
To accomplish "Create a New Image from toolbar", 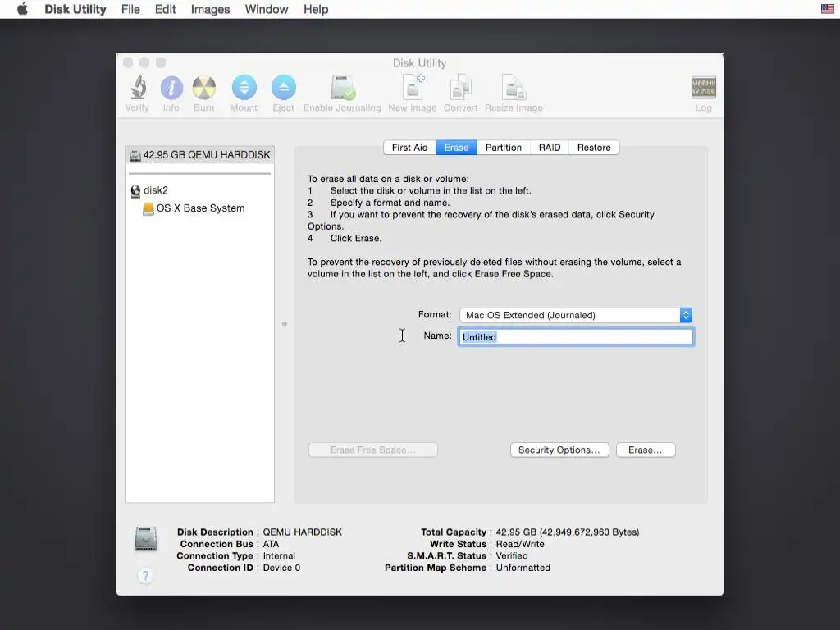I will click(413, 87).
